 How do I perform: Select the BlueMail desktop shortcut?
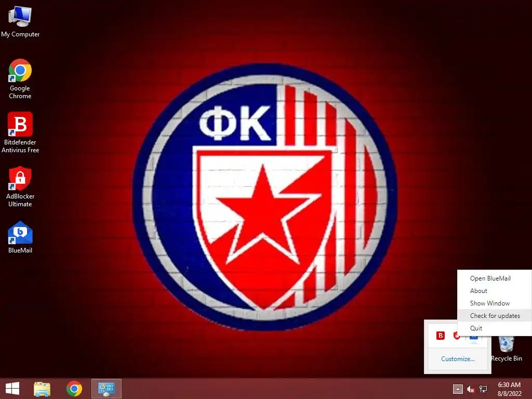click(20, 237)
